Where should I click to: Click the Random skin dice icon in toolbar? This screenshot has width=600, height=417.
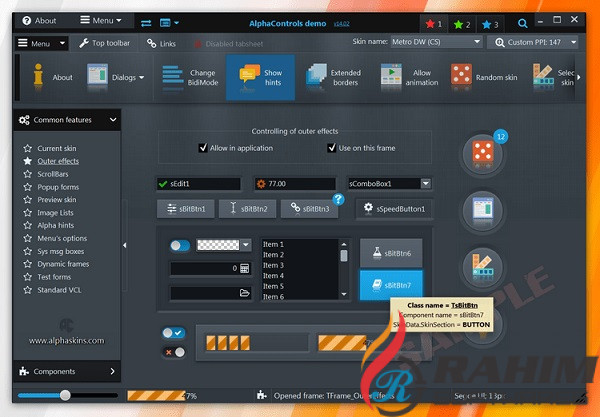(461, 75)
